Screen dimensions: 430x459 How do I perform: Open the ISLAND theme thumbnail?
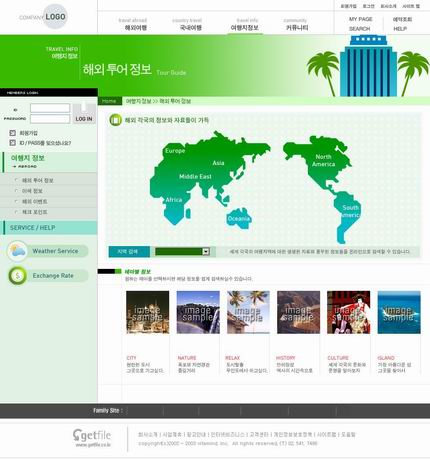click(399, 312)
